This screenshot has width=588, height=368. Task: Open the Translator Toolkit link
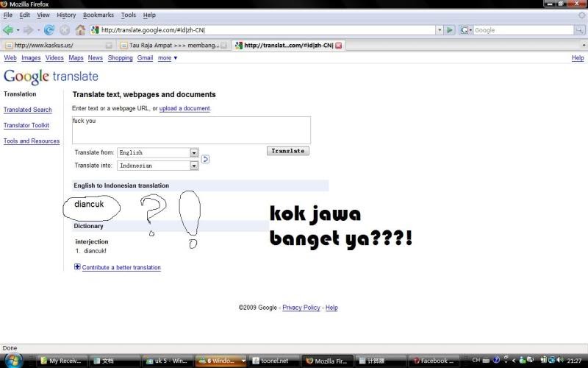coord(26,125)
